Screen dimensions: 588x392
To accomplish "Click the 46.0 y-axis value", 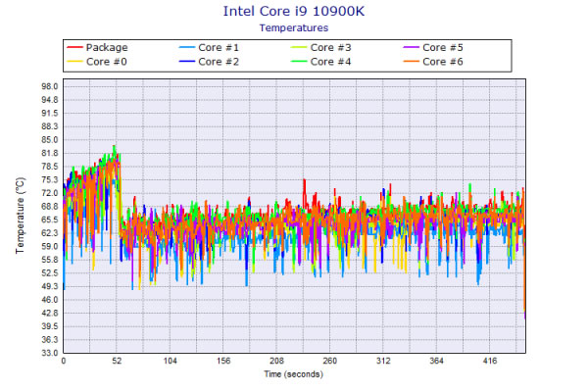I will [50, 300].
